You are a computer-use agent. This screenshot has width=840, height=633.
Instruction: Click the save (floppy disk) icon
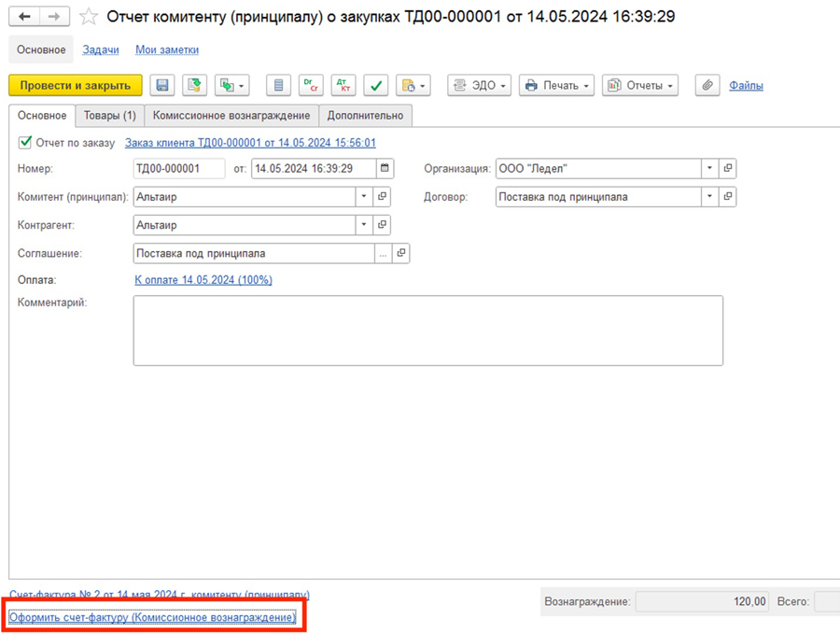(x=162, y=86)
